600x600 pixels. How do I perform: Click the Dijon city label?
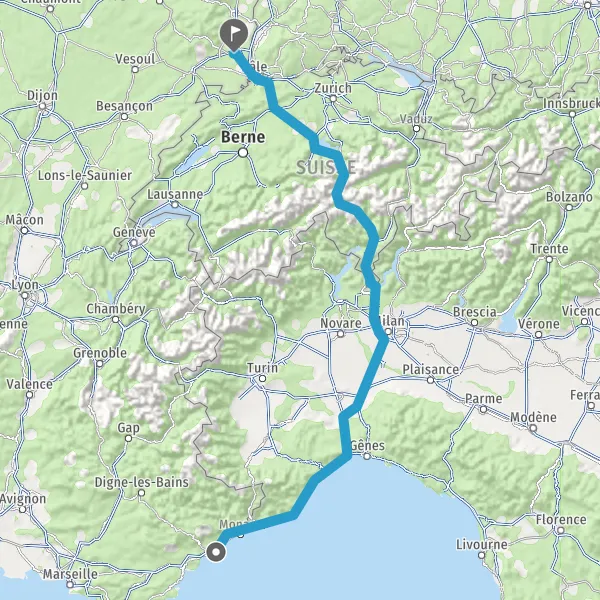click(x=42, y=96)
